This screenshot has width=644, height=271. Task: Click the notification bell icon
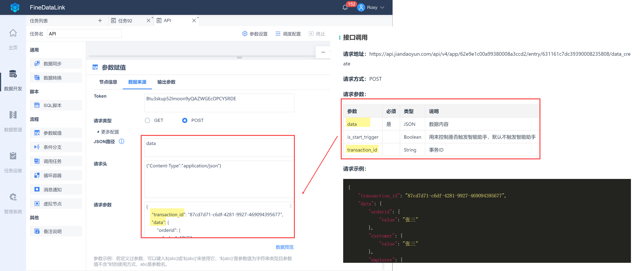point(345,7)
